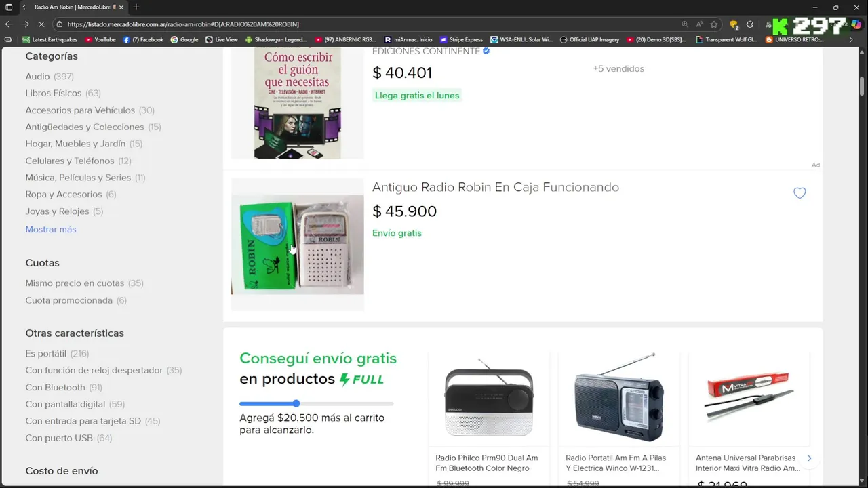Open Live View bookmark
The width and height of the screenshot is (868, 488).
pos(222,39)
